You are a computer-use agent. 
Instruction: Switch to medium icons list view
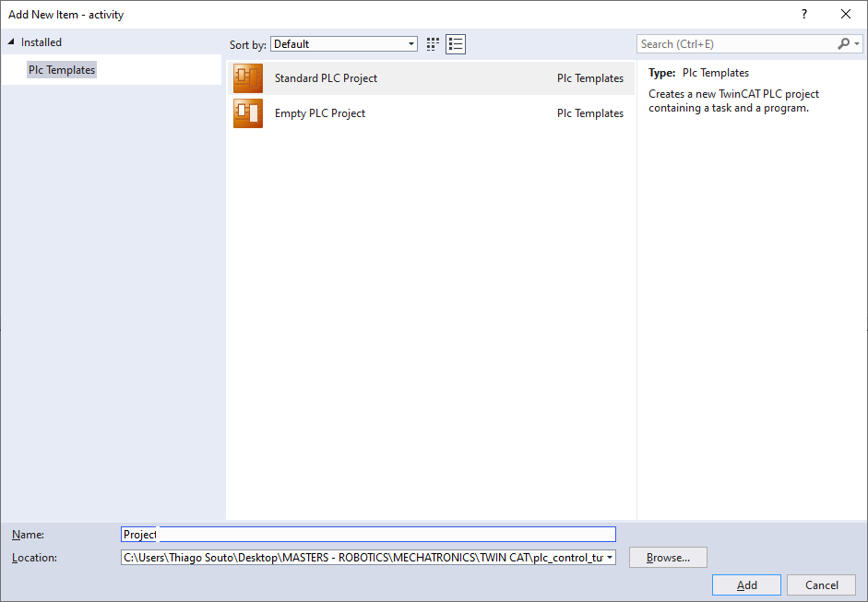pos(456,44)
